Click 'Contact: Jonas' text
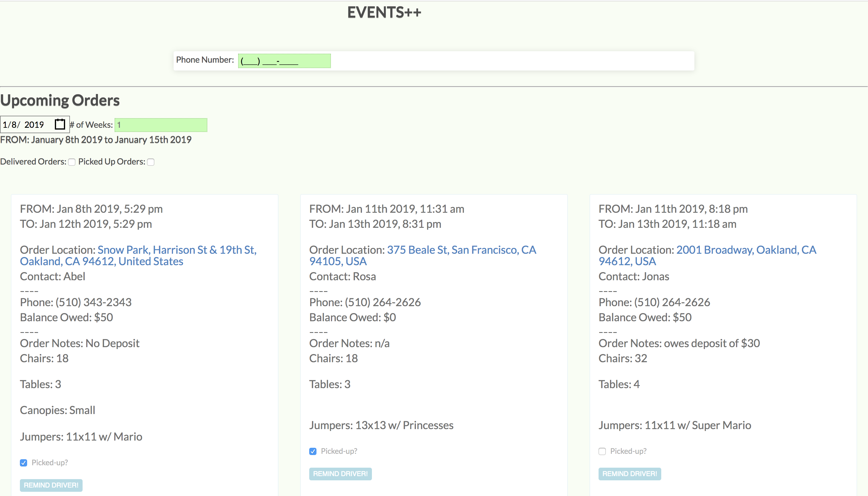Screen dimensions: 868x496 pyautogui.click(x=634, y=276)
